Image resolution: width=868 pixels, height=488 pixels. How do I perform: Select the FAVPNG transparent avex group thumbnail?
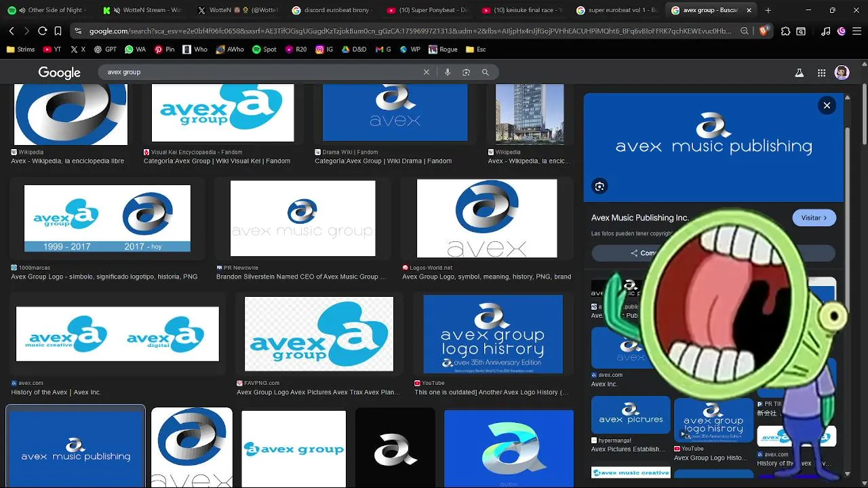tap(319, 334)
